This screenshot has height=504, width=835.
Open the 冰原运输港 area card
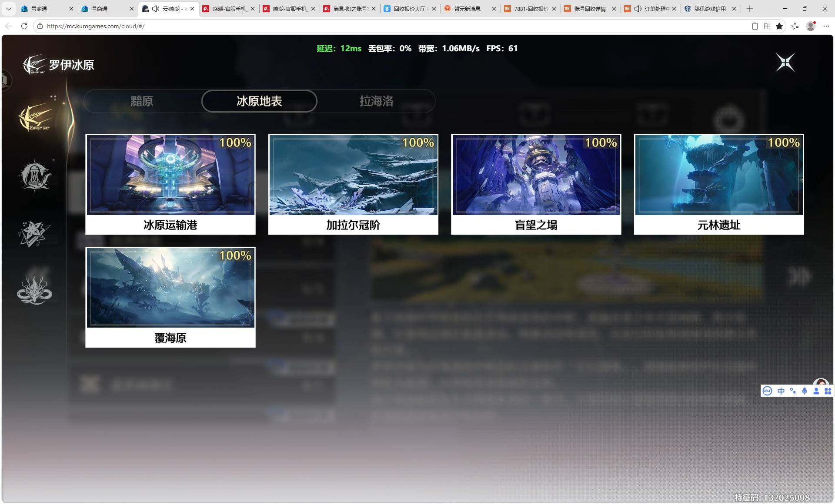(x=170, y=184)
